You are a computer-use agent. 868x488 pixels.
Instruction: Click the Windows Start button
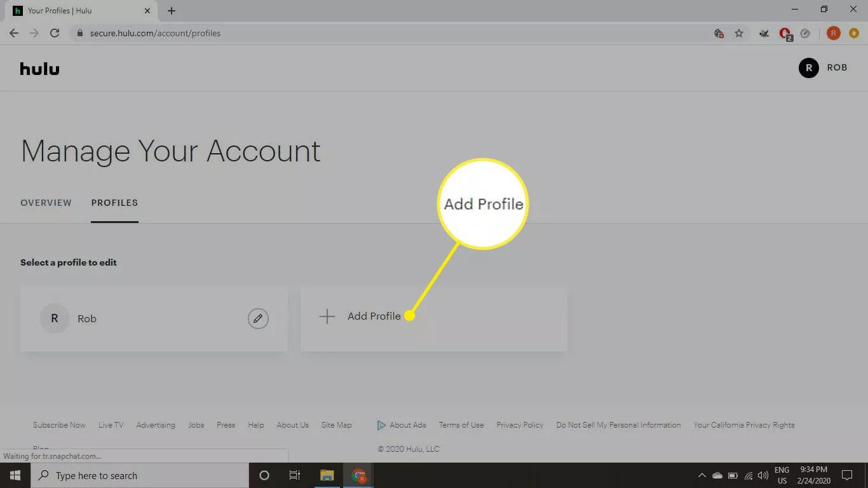[15, 475]
